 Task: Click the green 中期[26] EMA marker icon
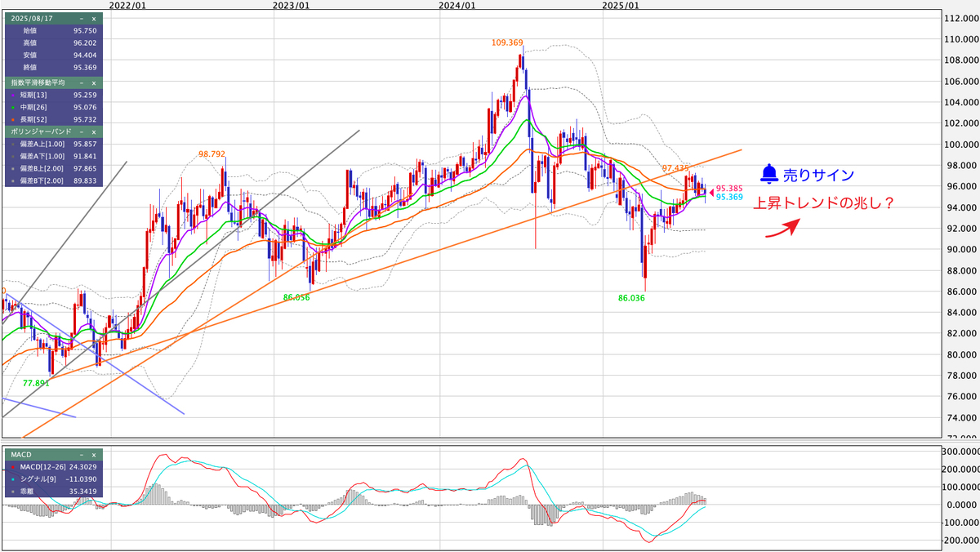point(13,107)
